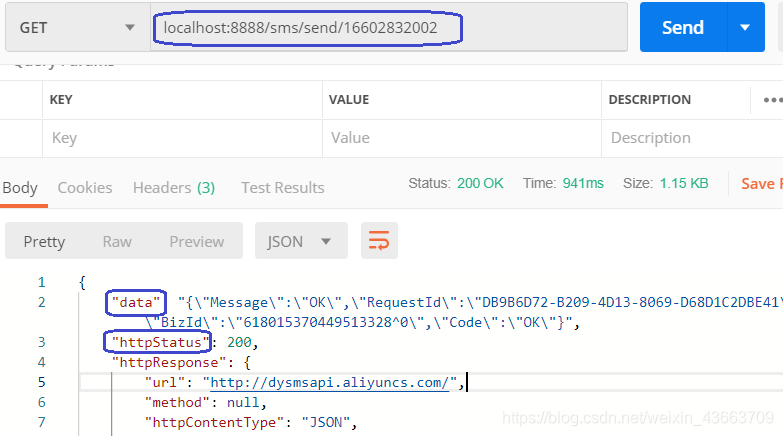Switch to the Cookies tab
The width and height of the screenshot is (783, 436).
click(x=85, y=188)
